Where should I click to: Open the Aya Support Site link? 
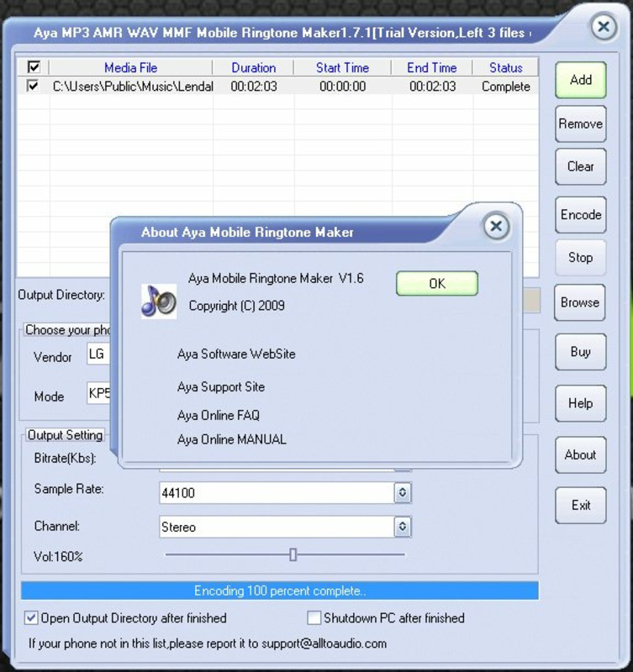[x=221, y=387]
